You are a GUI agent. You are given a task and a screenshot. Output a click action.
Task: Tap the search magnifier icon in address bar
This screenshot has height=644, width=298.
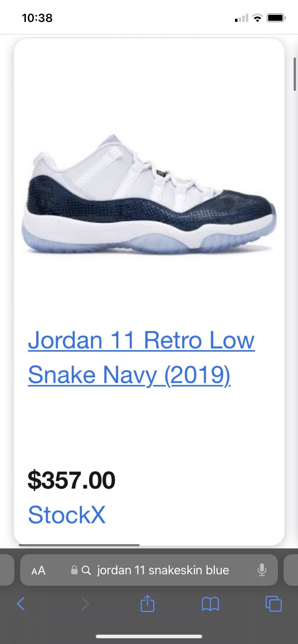point(86,570)
